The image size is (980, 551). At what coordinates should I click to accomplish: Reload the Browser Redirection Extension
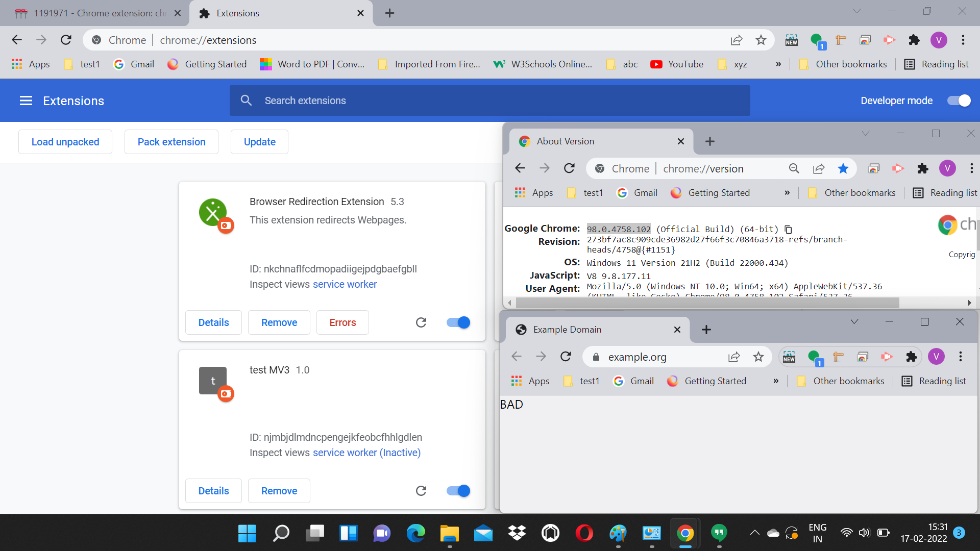pyautogui.click(x=421, y=322)
